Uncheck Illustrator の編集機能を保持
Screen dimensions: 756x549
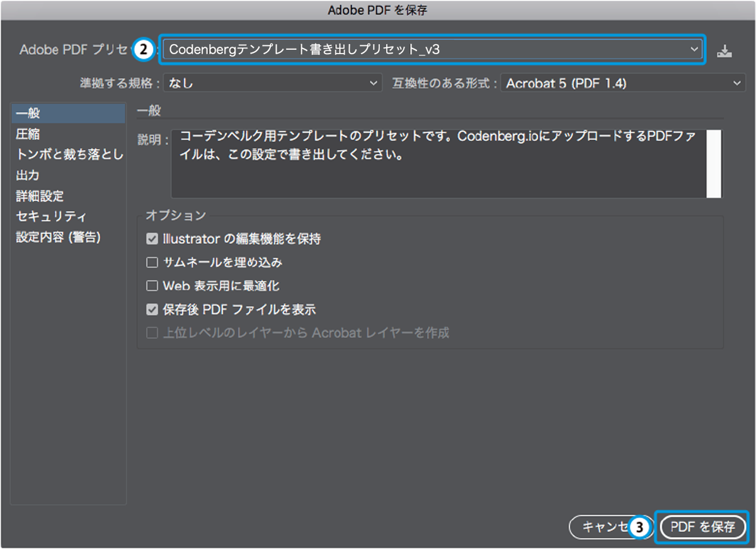coord(152,239)
